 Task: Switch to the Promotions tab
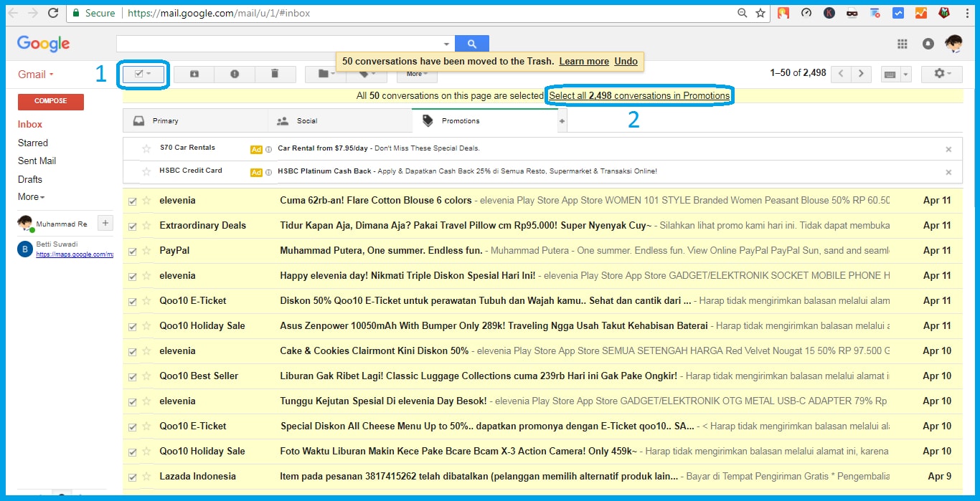pos(484,121)
